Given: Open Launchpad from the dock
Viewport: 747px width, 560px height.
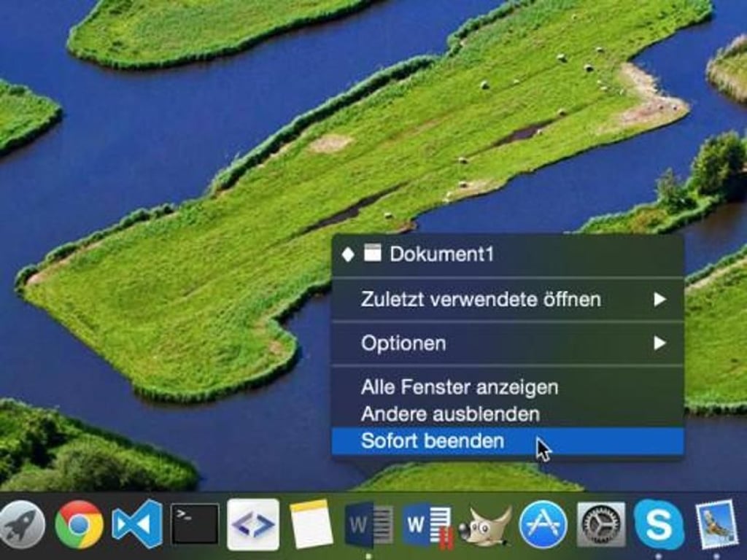Looking at the screenshot, I should (x=20, y=524).
